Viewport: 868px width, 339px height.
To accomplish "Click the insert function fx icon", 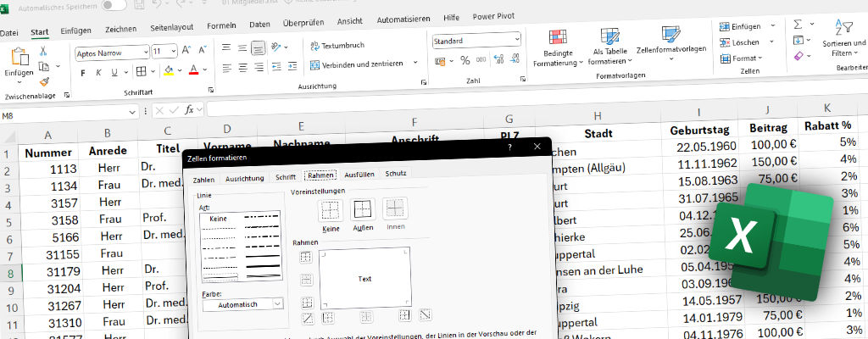I will (191, 110).
